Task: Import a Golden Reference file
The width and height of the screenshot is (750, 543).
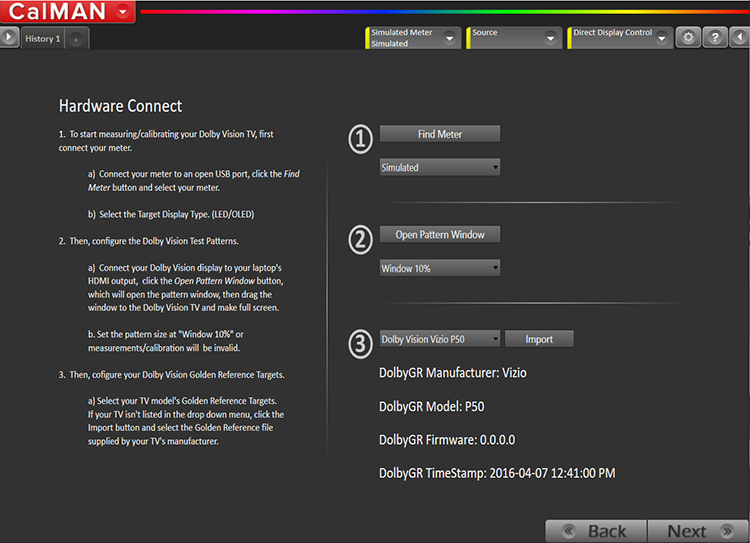Action: point(539,339)
